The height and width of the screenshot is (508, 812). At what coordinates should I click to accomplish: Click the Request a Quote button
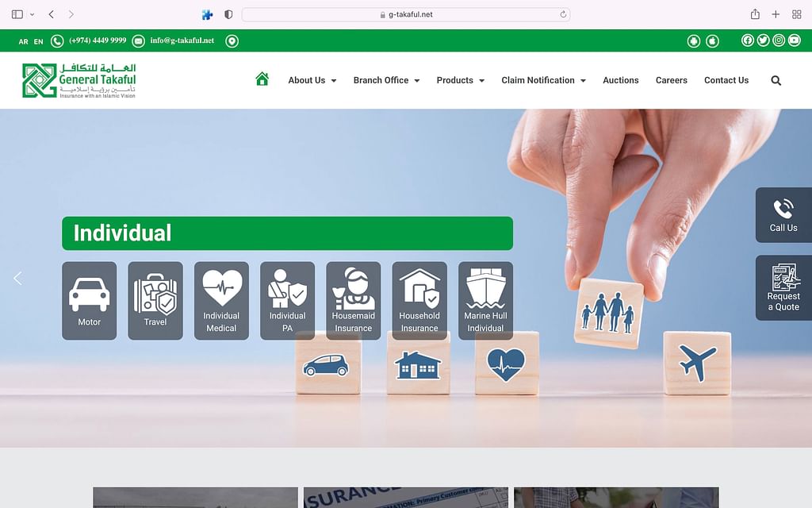pyautogui.click(x=783, y=288)
